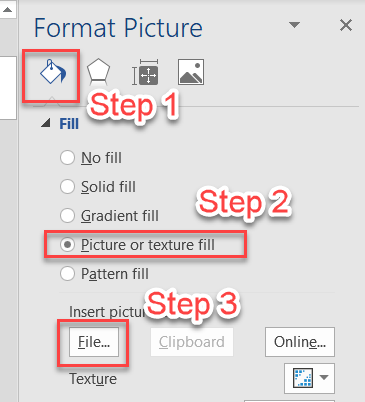Click the Texture swatch preview
Viewport: 365px width, 402px height.
point(303,378)
